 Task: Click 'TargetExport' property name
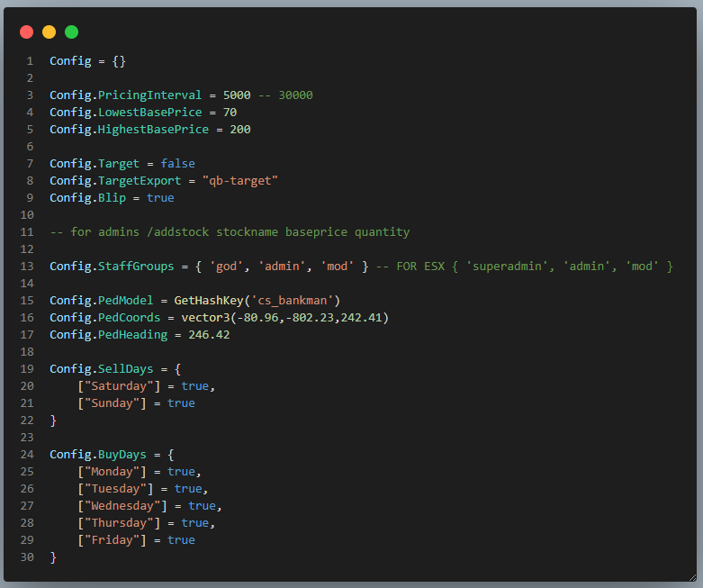coord(140,181)
